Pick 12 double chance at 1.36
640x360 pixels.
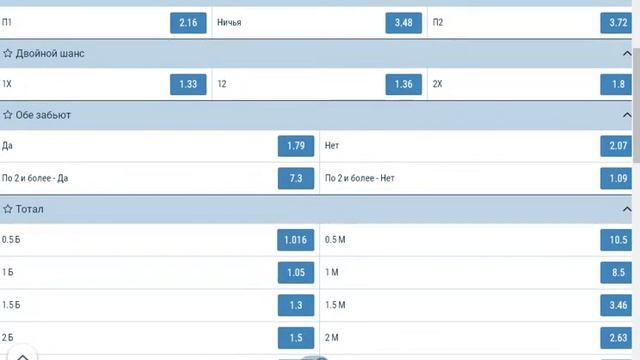pyautogui.click(x=404, y=84)
